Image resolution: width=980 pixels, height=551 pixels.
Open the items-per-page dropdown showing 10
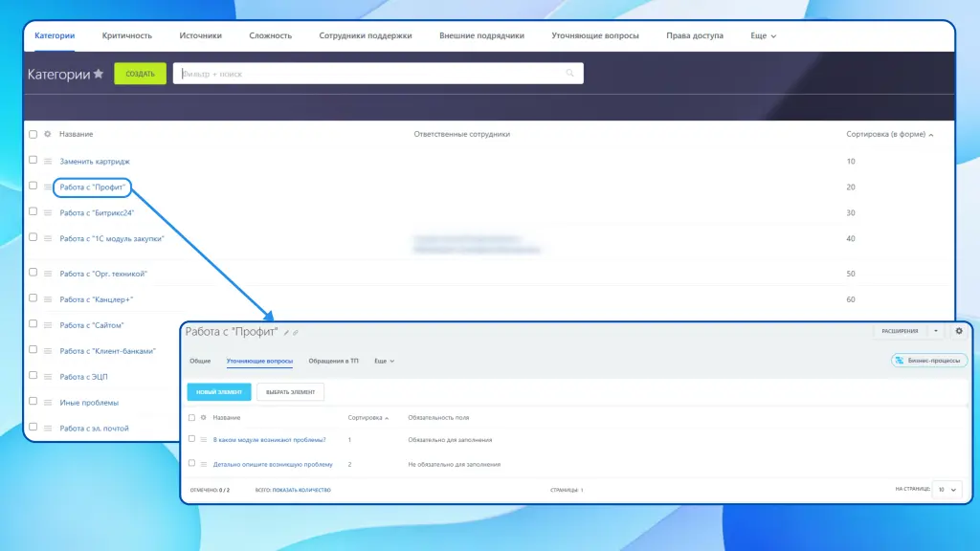click(947, 490)
